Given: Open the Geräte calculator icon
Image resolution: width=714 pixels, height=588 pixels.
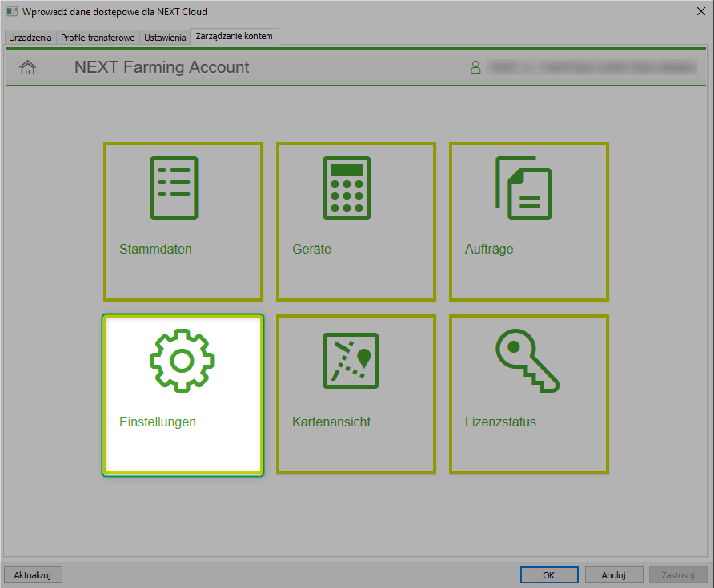Looking at the screenshot, I should pyautogui.click(x=347, y=187).
